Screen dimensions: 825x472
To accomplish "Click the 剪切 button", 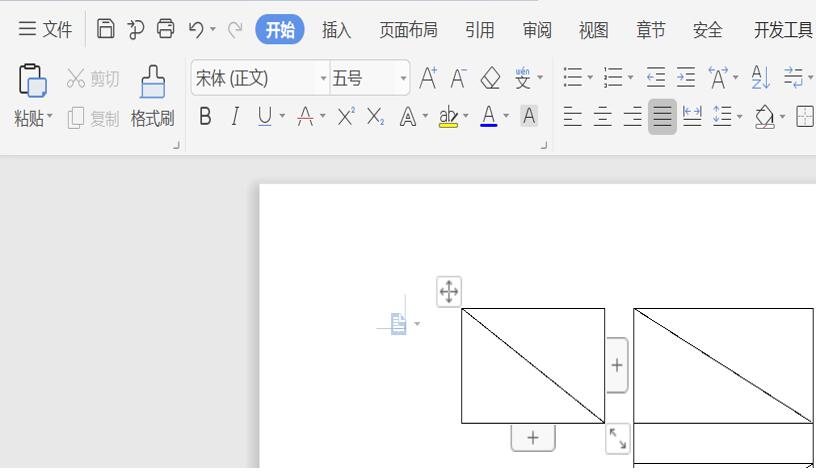I will pyautogui.click(x=93, y=79).
